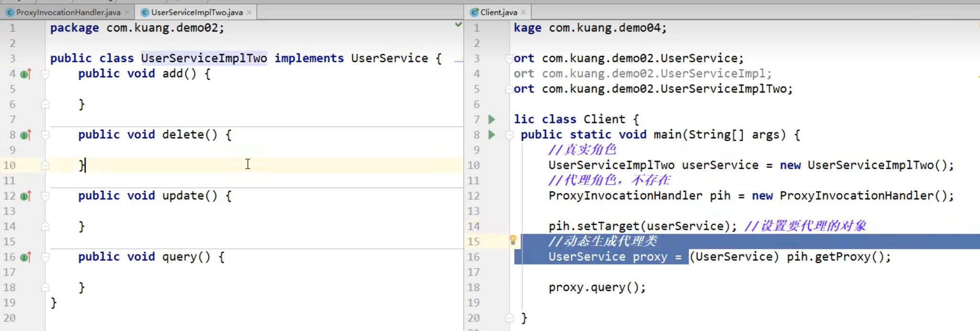Click line number 15 in the Client.java gutter
This screenshot has height=331, width=980.
pyautogui.click(x=473, y=241)
